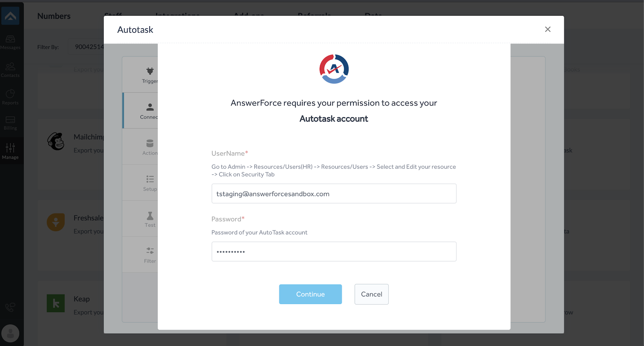
Task: Click the Keap integration name
Action: point(82,299)
